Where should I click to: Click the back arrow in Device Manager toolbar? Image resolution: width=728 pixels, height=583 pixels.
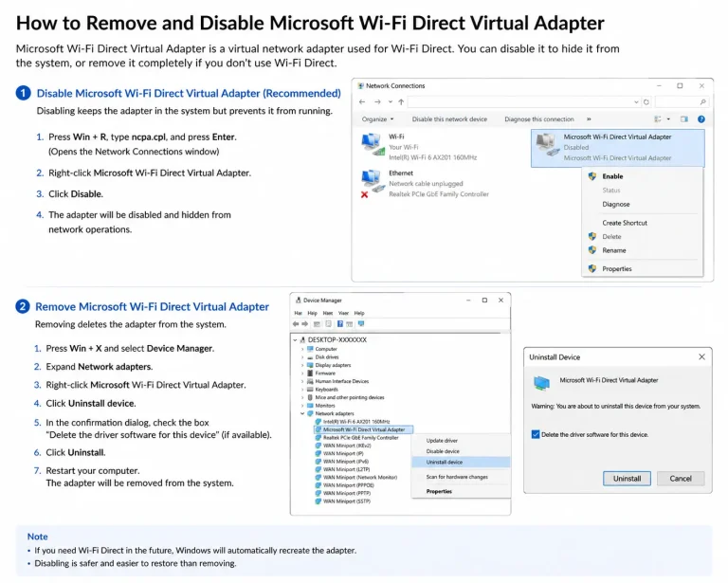pos(296,324)
